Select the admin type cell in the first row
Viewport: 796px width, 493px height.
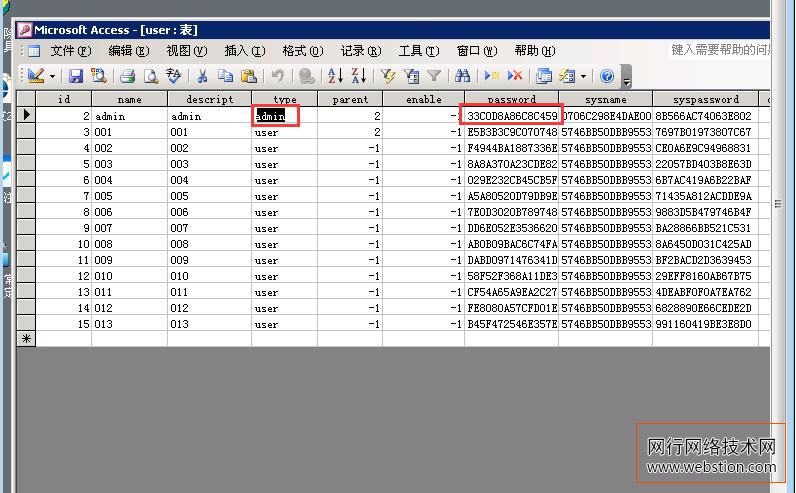276,116
